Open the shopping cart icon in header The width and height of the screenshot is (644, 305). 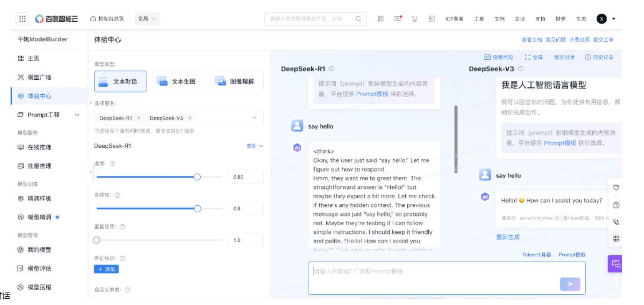pyautogui.click(x=415, y=19)
